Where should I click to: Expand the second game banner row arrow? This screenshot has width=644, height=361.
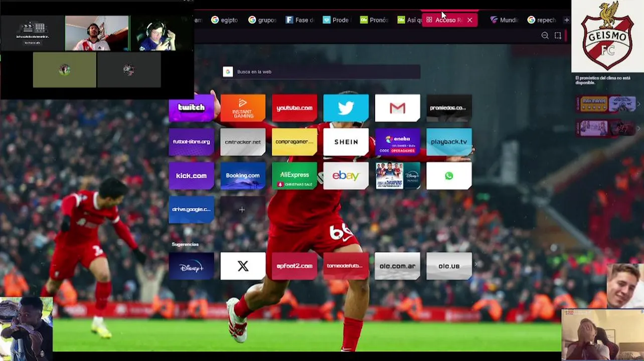638,128
